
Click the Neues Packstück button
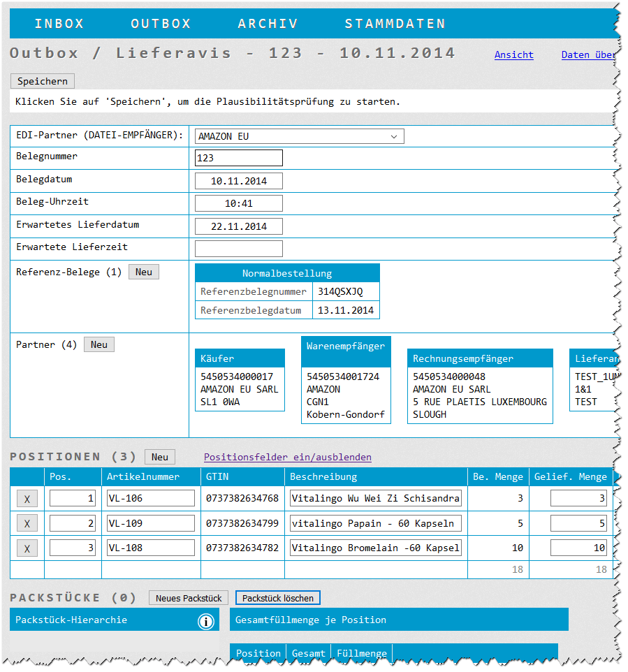point(189,598)
